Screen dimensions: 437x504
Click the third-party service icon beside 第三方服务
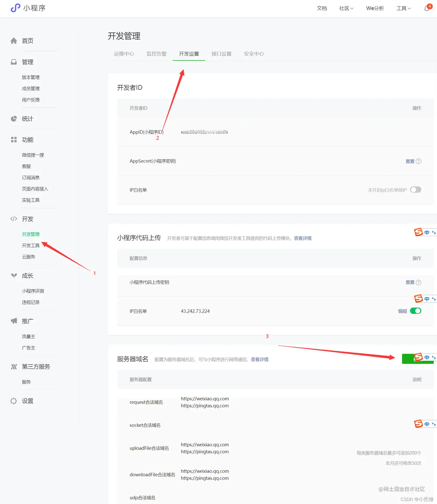tap(14, 366)
